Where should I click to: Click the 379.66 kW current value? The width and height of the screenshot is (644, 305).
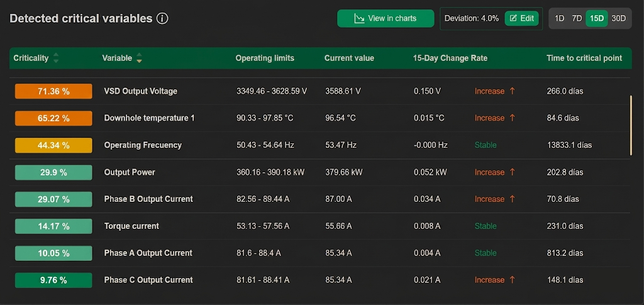344,172
